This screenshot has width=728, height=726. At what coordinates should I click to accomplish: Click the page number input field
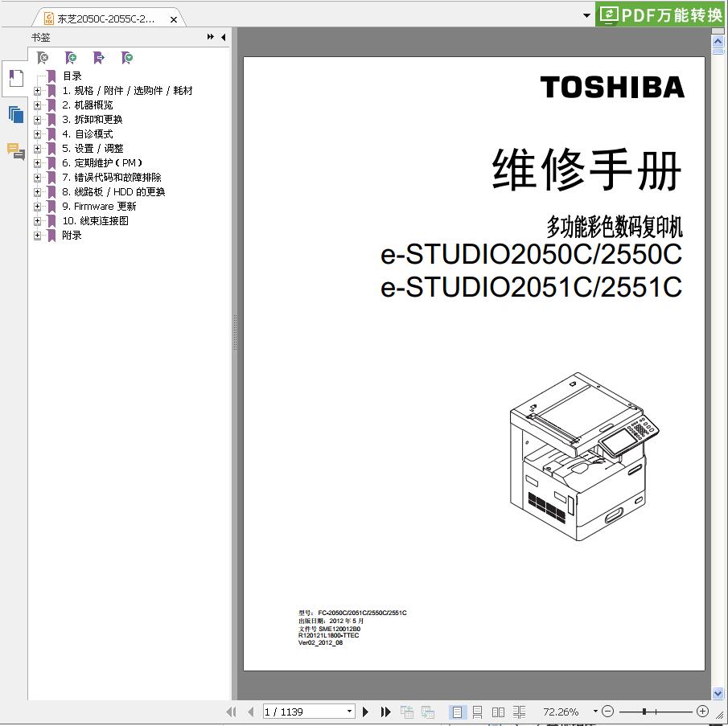point(305,712)
